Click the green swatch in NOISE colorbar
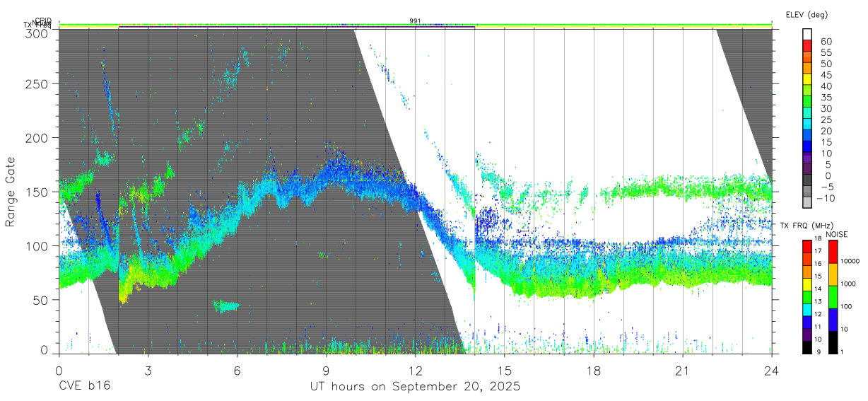This screenshot has width=868, height=401. pos(832,296)
